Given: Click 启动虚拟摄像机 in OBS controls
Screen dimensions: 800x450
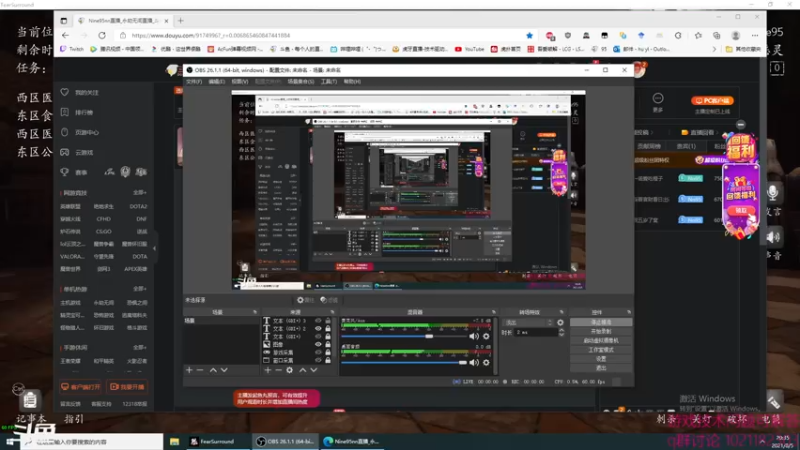Looking at the screenshot, I should click(601, 341).
